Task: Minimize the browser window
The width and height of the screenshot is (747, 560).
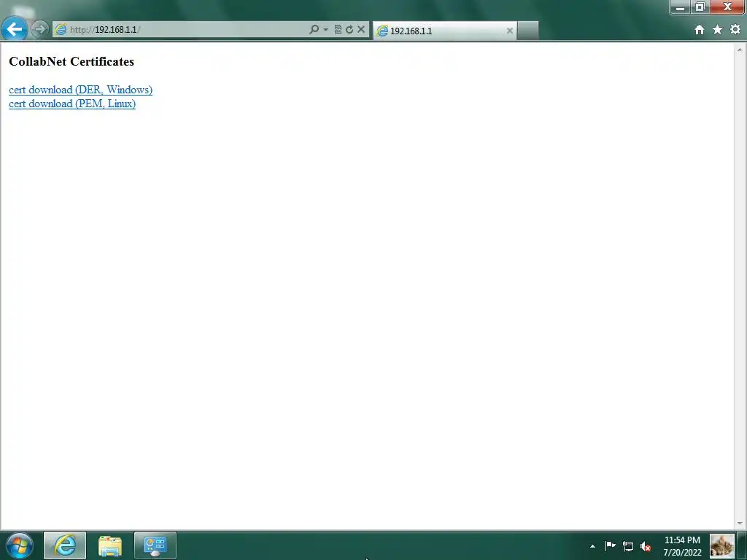Action: click(x=681, y=7)
